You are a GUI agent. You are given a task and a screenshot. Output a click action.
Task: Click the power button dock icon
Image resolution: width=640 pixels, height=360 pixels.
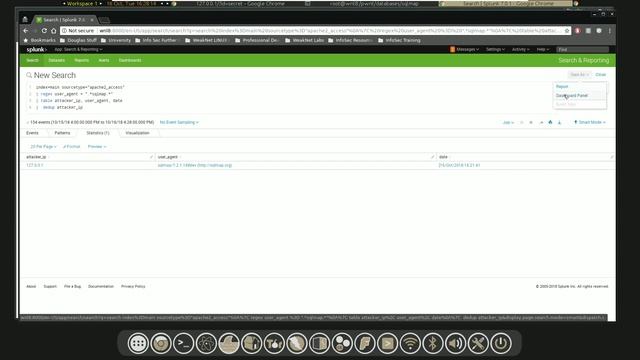click(x=501, y=343)
